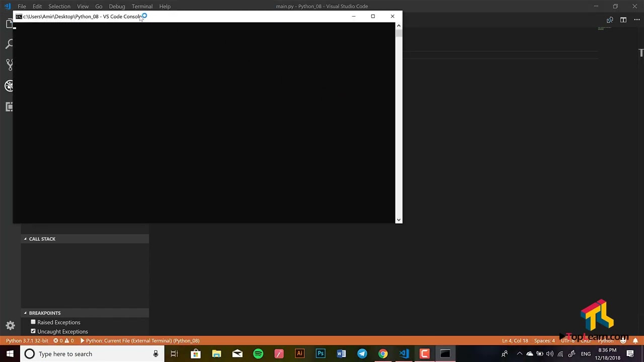Viewport: 644px width, 362px height.
Task: Click the console scrollbar down arrow
Action: tap(399, 220)
